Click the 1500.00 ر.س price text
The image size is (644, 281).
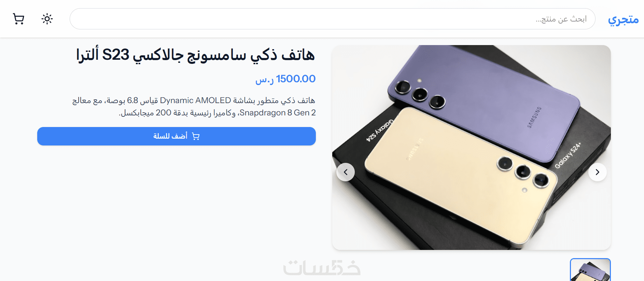285,79
